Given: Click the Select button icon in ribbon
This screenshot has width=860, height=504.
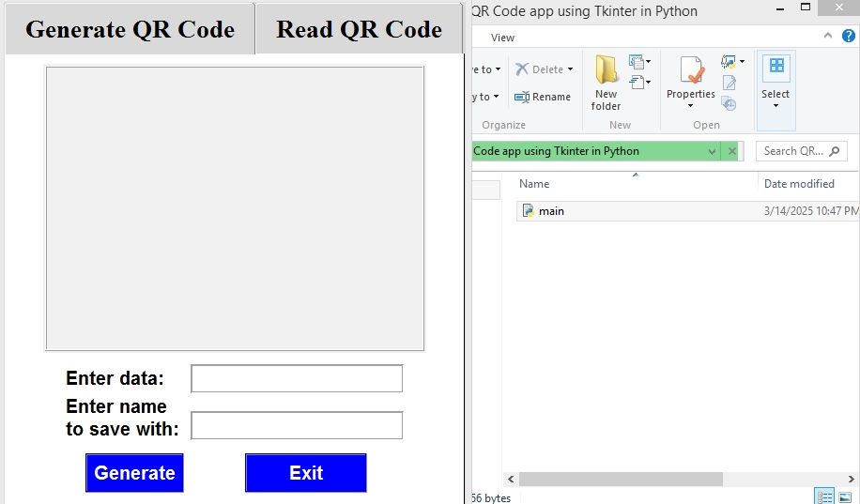Looking at the screenshot, I should (x=776, y=67).
